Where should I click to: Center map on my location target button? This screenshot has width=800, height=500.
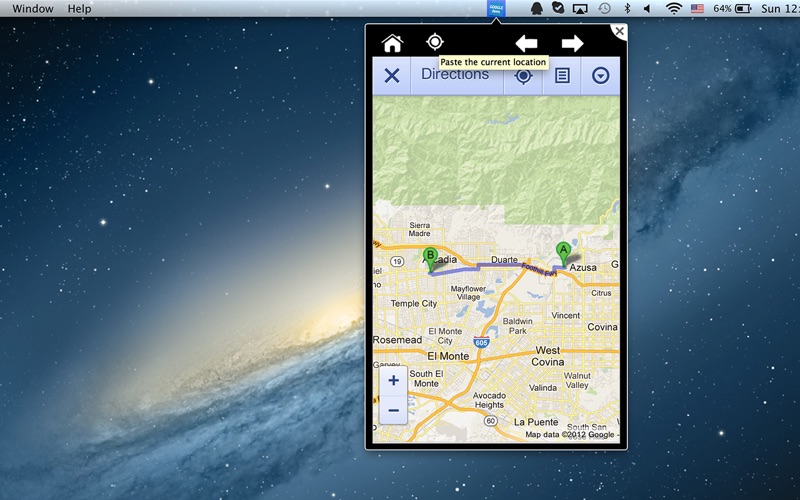[523, 77]
